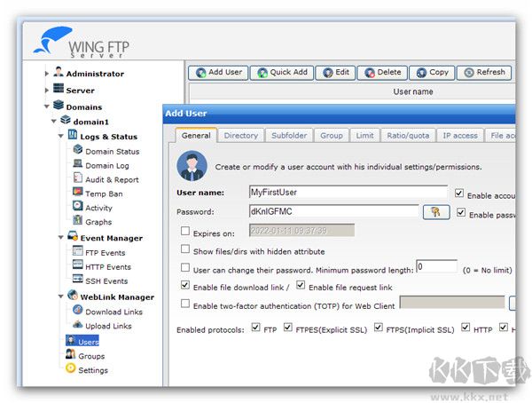Check Show files/dirs with hidden attribute
The image size is (532, 403).
click(x=185, y=249)
